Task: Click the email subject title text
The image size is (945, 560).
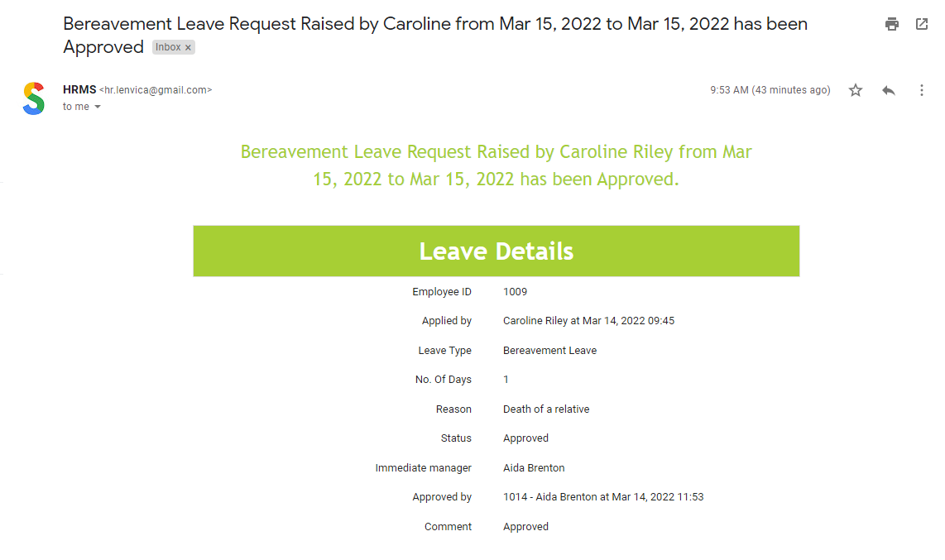Action: tap(435, 35)
